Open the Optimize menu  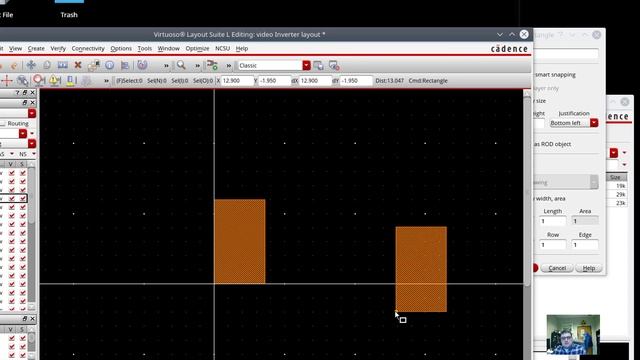(x=197, y=49)
